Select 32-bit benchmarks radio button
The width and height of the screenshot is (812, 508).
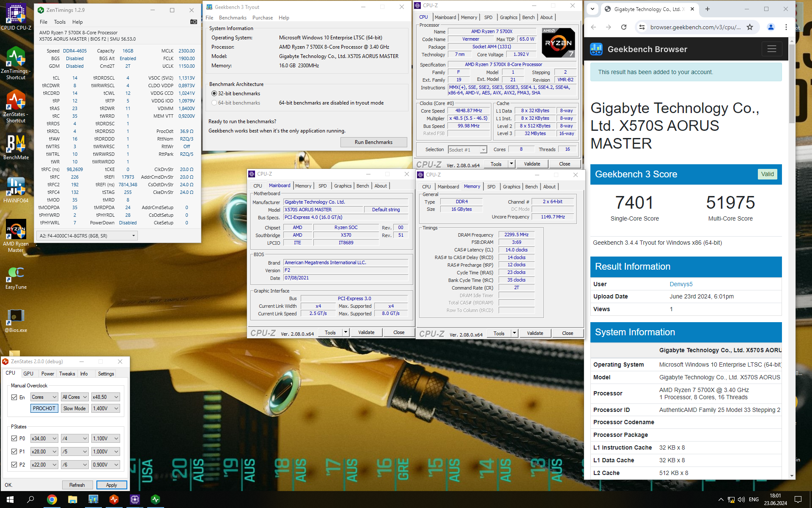point(214,94)
